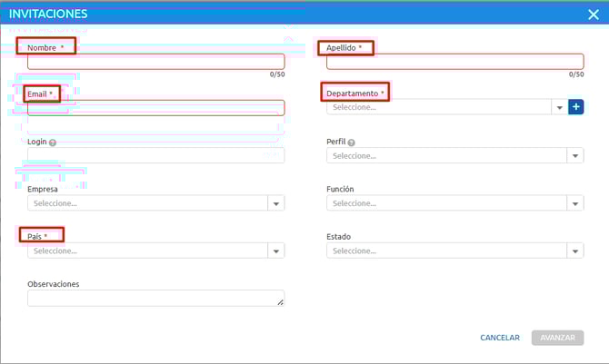Select a country in País dropdown

click(155, 251)
